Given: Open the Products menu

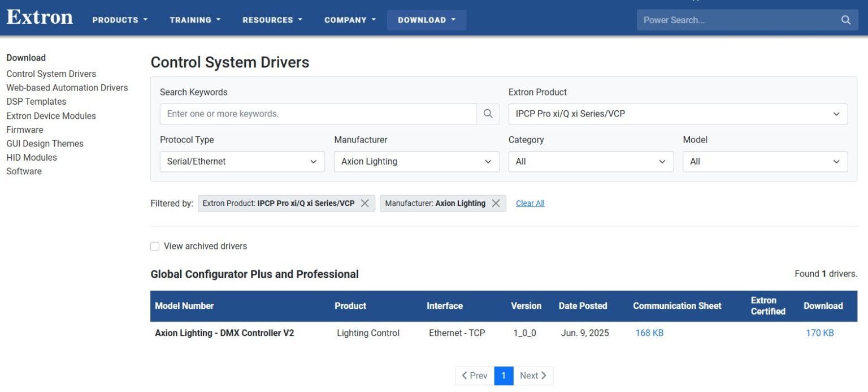Looking at the screenshot, I should click(120, 20).
